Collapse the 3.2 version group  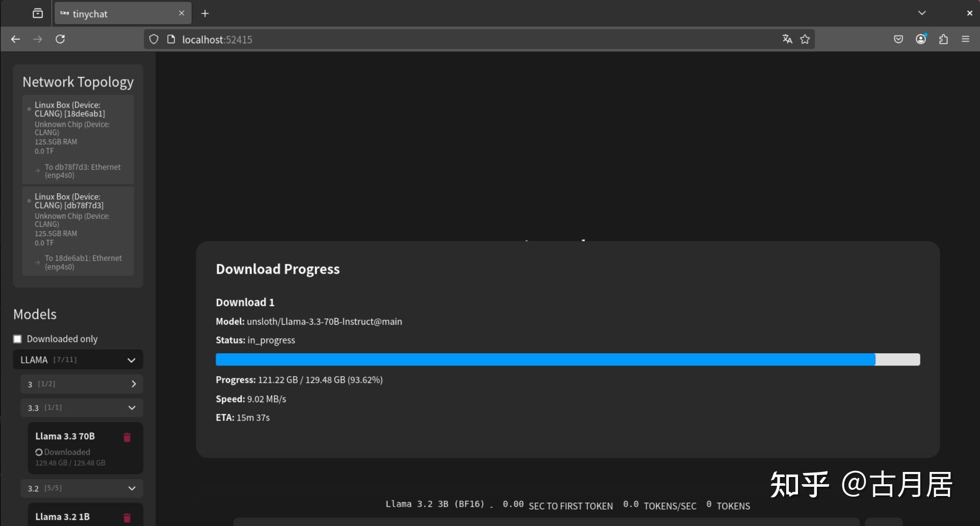(82, 488)
